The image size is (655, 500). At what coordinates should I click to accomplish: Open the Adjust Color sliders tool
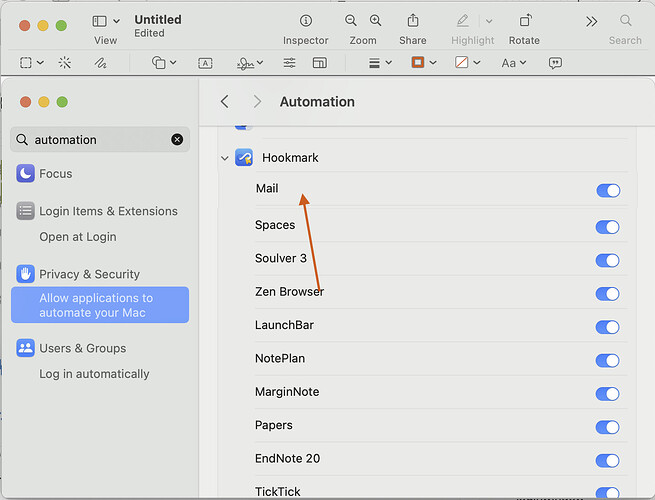289,63
